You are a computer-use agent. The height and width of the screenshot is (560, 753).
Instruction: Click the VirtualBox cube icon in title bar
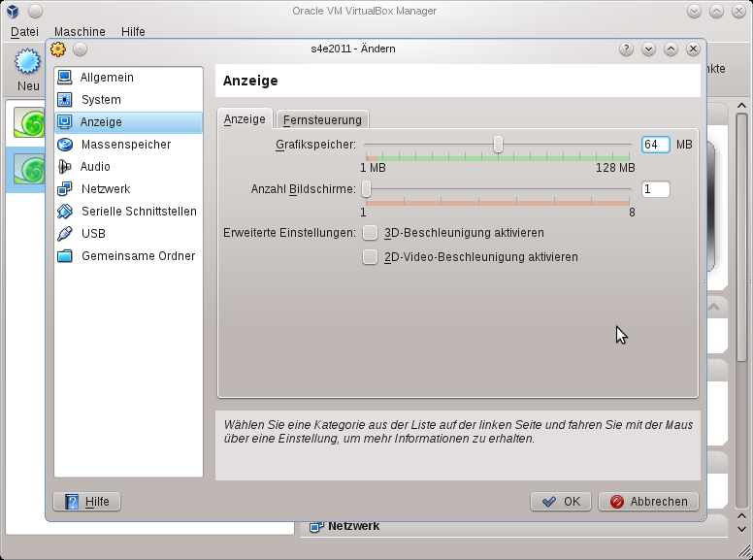pyautogui.click(x=13, y=11)
